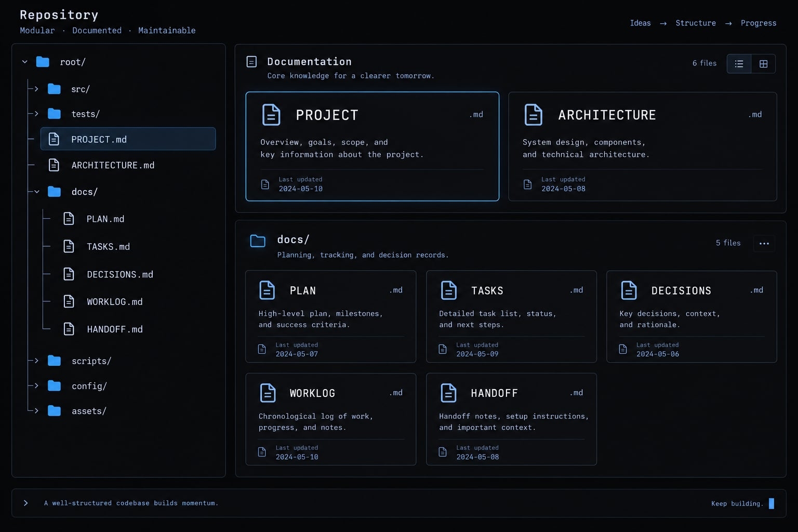The image size is (798, 532).
Task: Click the DECISIONS card document icon
Action: tap(629, 290)
